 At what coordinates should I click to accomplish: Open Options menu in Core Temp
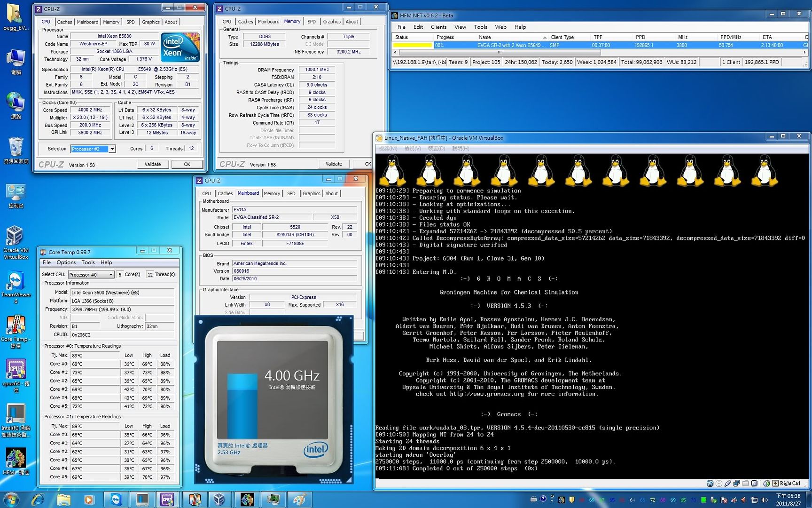pos(66,262)
